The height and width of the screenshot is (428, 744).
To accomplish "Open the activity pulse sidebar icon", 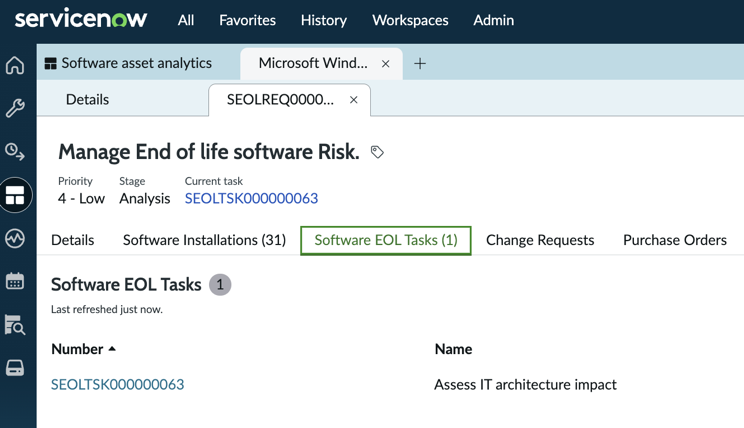I will (x=15, y=238).
